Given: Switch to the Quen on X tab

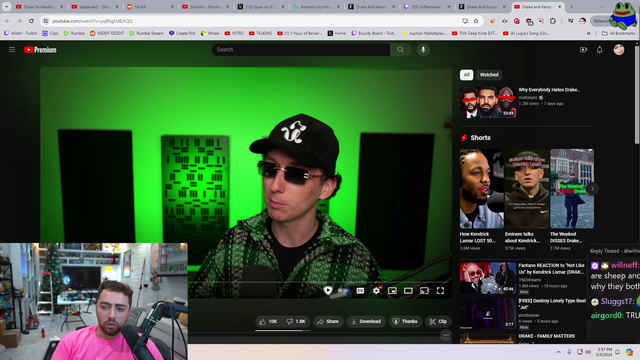Looking at the screenshot, I should pyautogui.click(x=261, y=7).
